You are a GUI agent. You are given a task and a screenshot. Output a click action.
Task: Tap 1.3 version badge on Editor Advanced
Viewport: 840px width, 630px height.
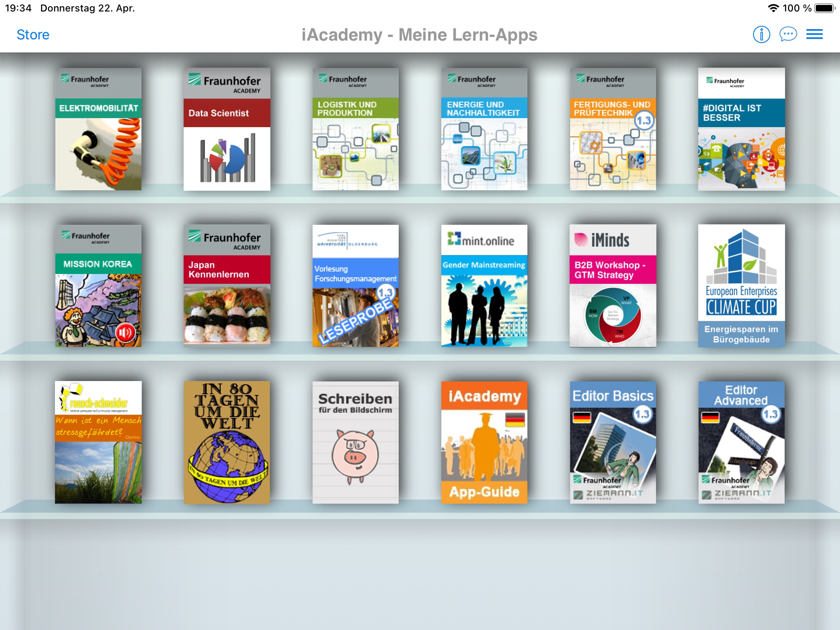pos(771,414)
